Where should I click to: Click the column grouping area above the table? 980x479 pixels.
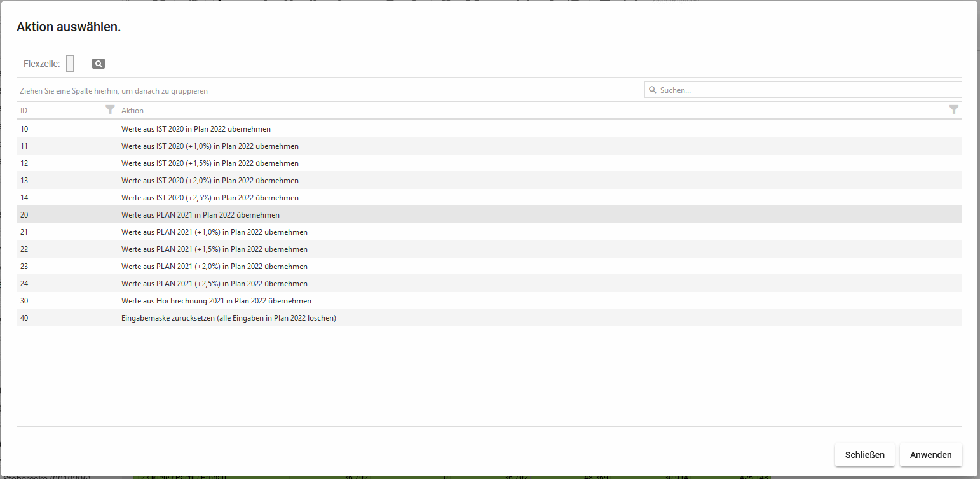pyautogui.click(x=254, y=90)
